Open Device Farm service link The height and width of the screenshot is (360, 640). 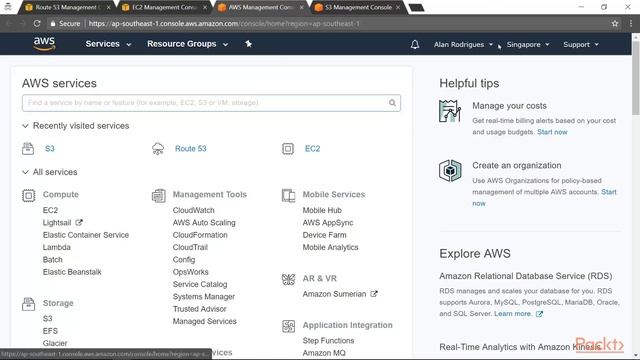pos(324,235)
